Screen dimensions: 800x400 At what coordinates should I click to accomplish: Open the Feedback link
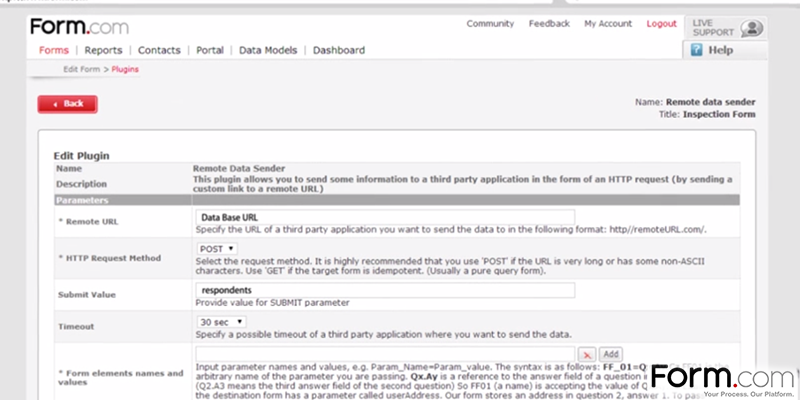pos(549,23)
